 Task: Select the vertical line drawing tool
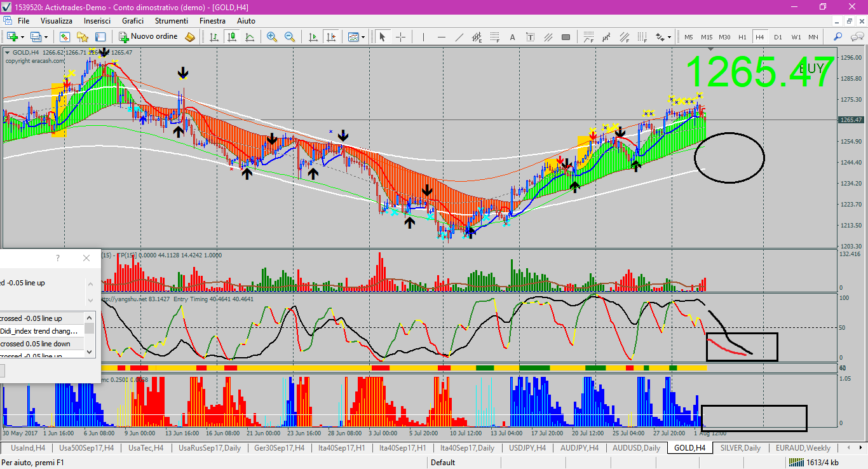423,37
